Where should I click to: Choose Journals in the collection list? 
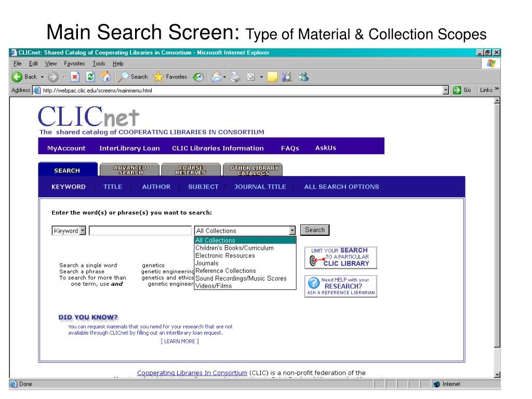pos(245,263)
